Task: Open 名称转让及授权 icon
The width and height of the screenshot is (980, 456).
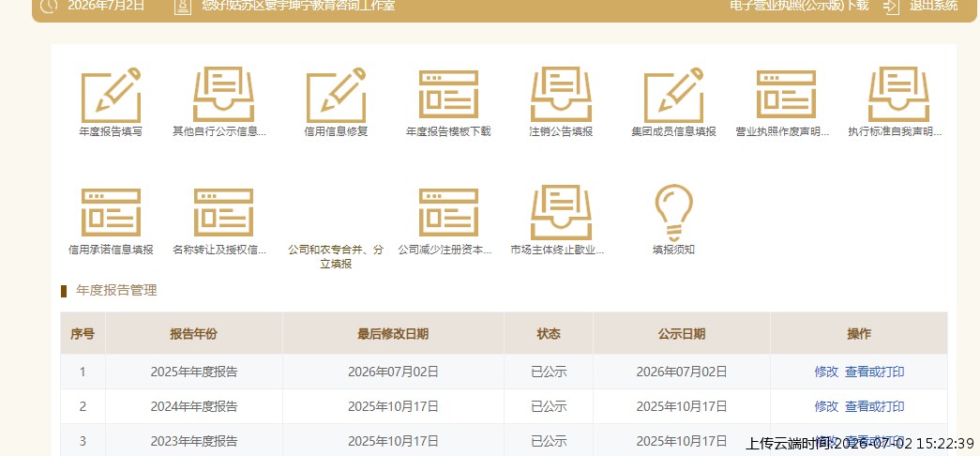Action: (224, 213)
